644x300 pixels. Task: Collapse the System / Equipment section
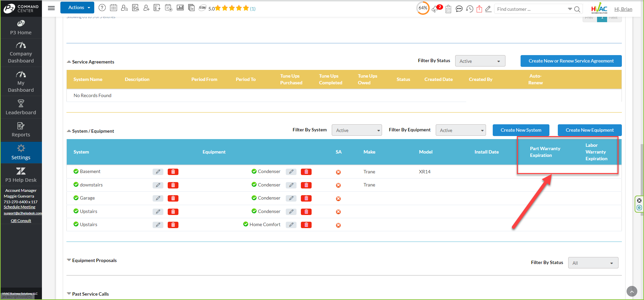point(69,131)
